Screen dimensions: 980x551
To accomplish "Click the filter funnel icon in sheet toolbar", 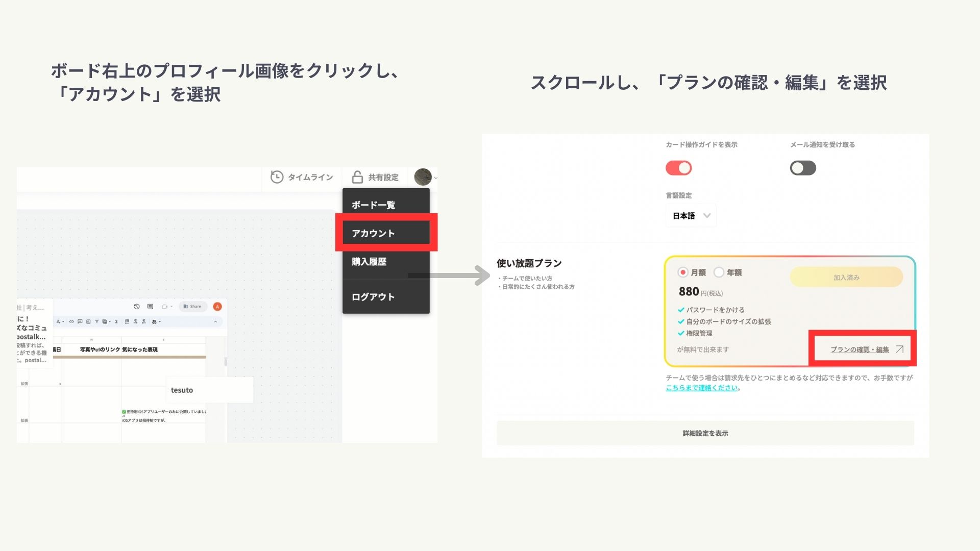I will tap(96, 321).
